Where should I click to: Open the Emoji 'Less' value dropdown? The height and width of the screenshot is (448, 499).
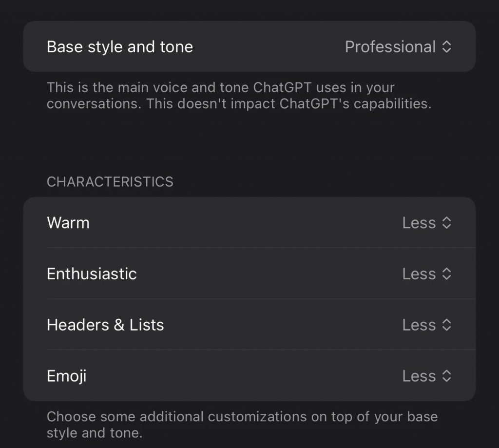point(419,376)
